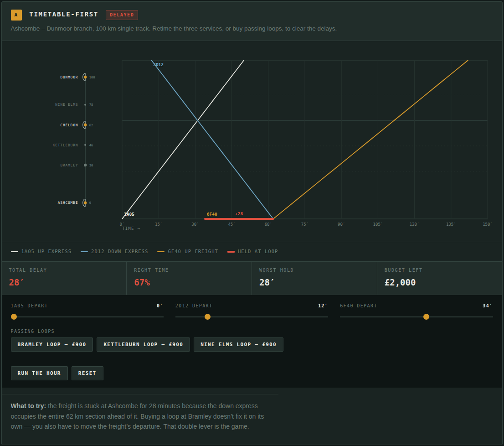
Task: Buy the Nine Elms Loop for £900
Action: point(238,344)
